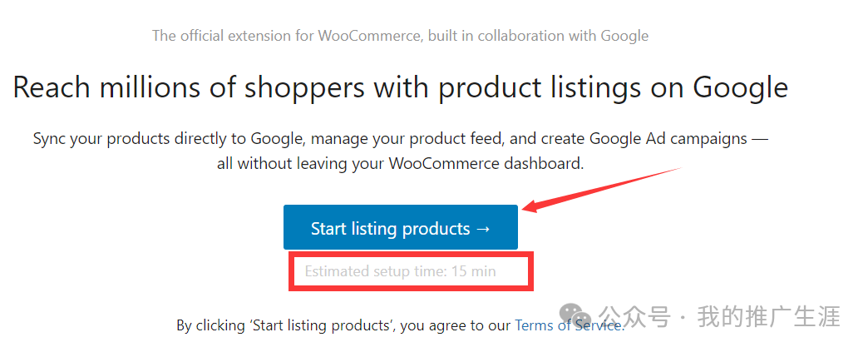Click the word Google in the headline
868x352 pixels.
coord(741,87)
